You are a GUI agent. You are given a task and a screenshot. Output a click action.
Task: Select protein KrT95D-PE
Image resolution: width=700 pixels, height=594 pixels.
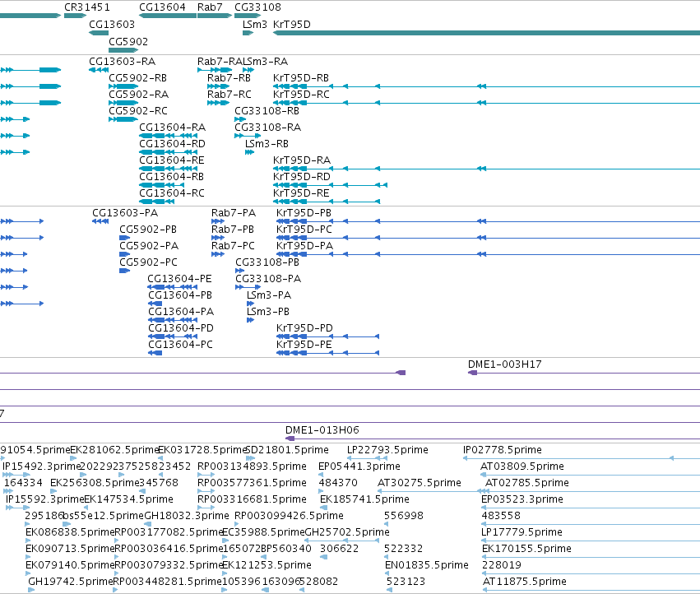coord(304,345)
